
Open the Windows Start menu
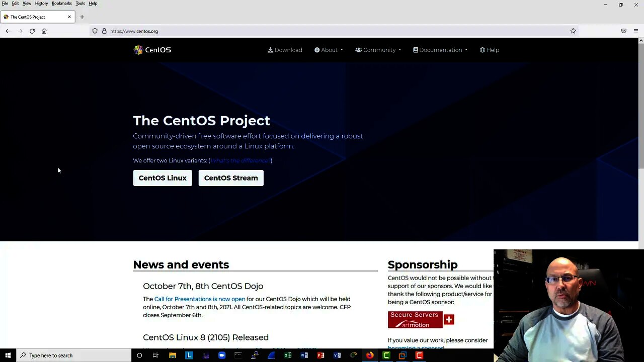(x=8, y=355)
